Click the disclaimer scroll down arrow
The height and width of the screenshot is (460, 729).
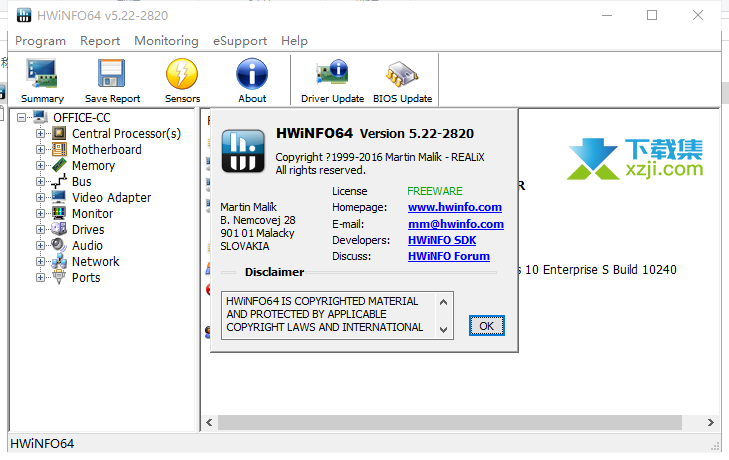(x=444, y=329)
